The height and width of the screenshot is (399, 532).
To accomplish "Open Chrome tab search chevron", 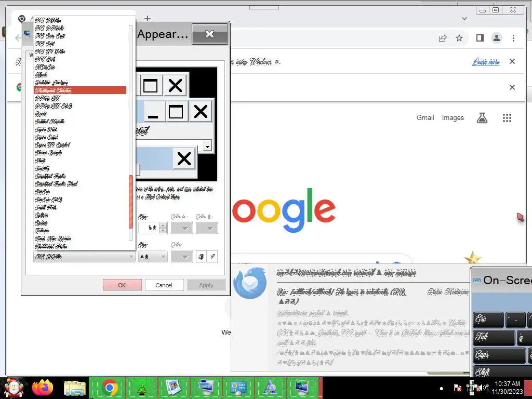I will coord(464,18).
